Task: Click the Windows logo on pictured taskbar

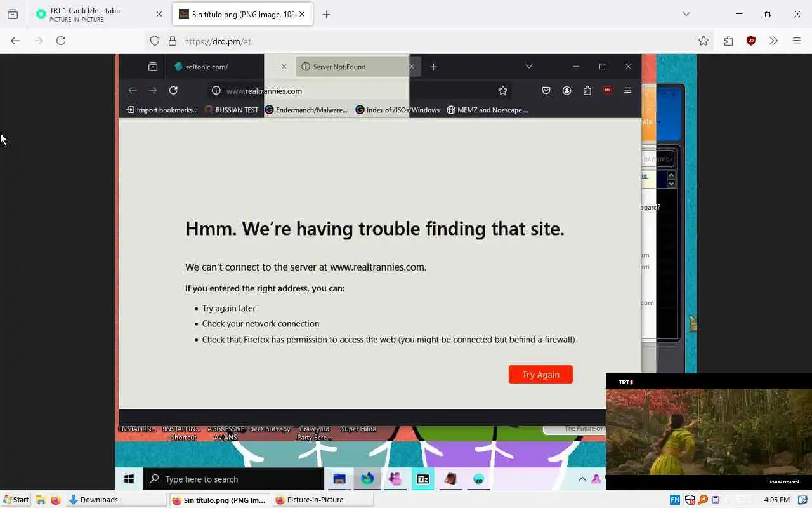Action: tap(129, 479)
